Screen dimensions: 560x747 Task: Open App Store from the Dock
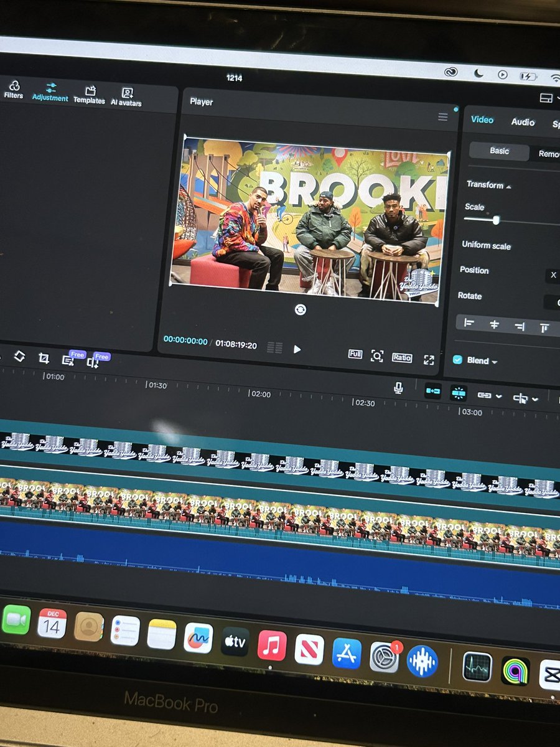347,654
